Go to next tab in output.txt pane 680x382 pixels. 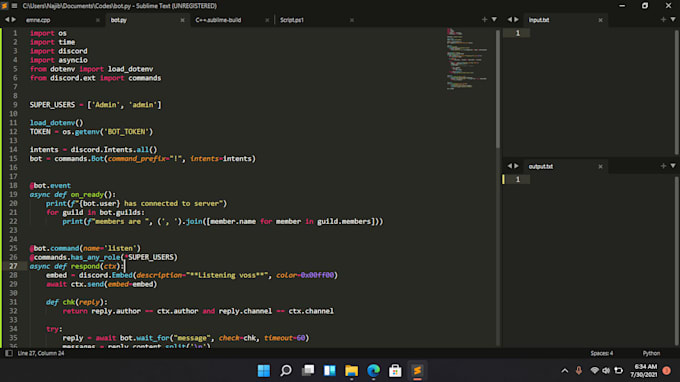[516, 166]
